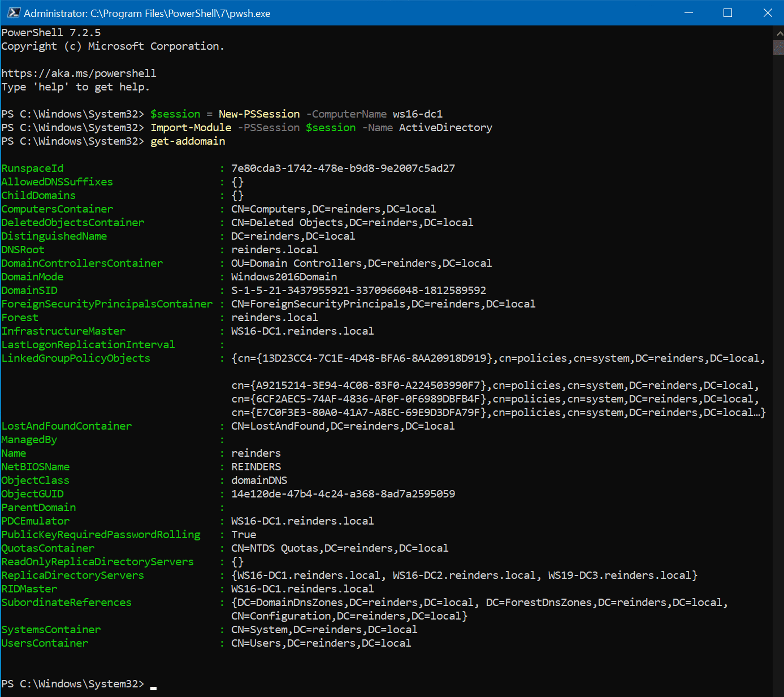Click the scrollbar up arrow
Image resolution: width=784 pixels, height=697 pixels.
coord(778,32)
